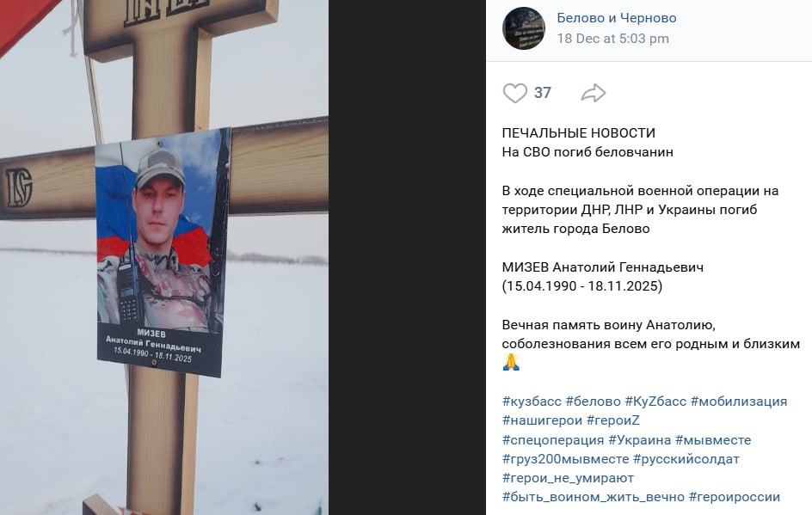
Task: Open the #быть_воином_жить_вечно hashtag
Action: (593, 498)
